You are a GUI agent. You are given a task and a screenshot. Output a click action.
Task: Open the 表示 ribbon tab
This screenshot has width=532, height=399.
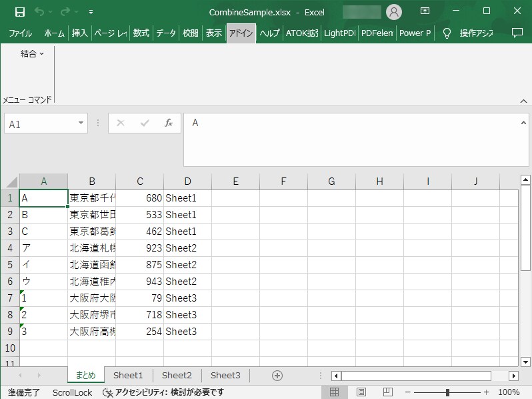[214, 33]
